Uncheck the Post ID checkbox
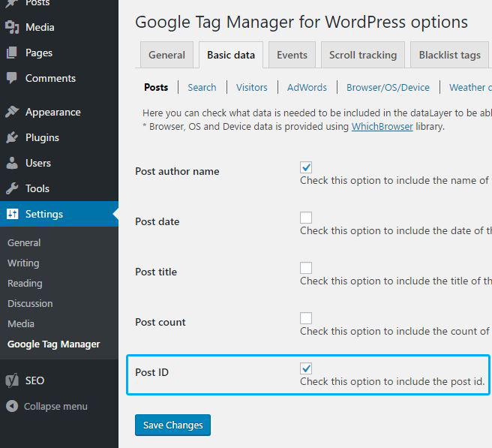This screenshot has width=492, height=448. click(306, 368)
